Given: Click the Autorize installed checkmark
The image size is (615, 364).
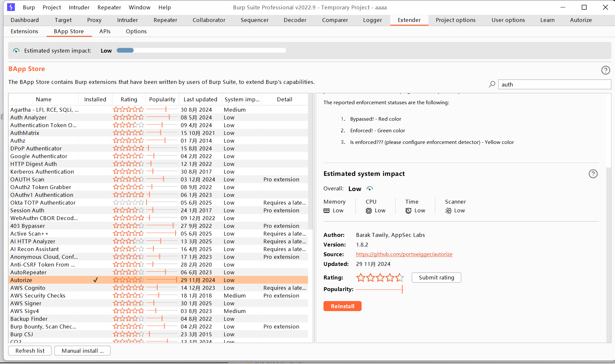Looking at the screenshot, I should pyautogui.click(x=95, y=280).
